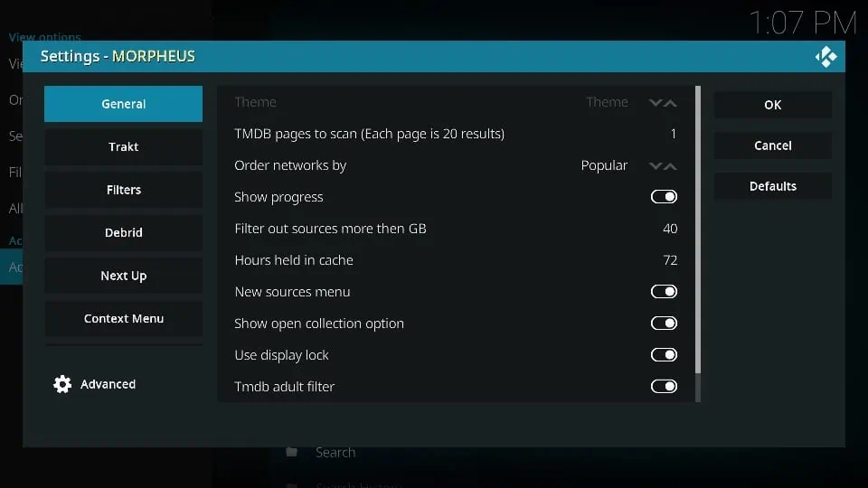The width and height of the screenshot is (868, 488).
Task: Disable the Use display lock switch
Action: pos(664,354)
